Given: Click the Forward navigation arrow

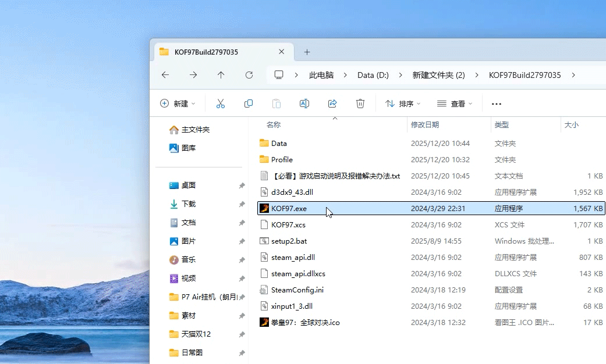Looking at the screenshot, I should 193,75.
